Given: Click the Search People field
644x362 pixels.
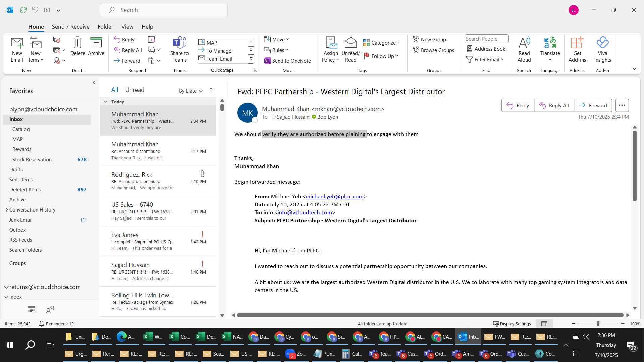Looking at the screenshot, I should pyautogui.click(x=486, y=39).
